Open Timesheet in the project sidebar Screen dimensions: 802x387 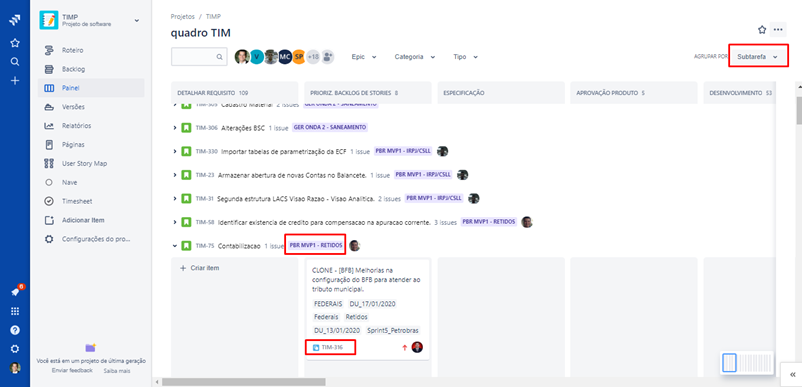(91, 201)
